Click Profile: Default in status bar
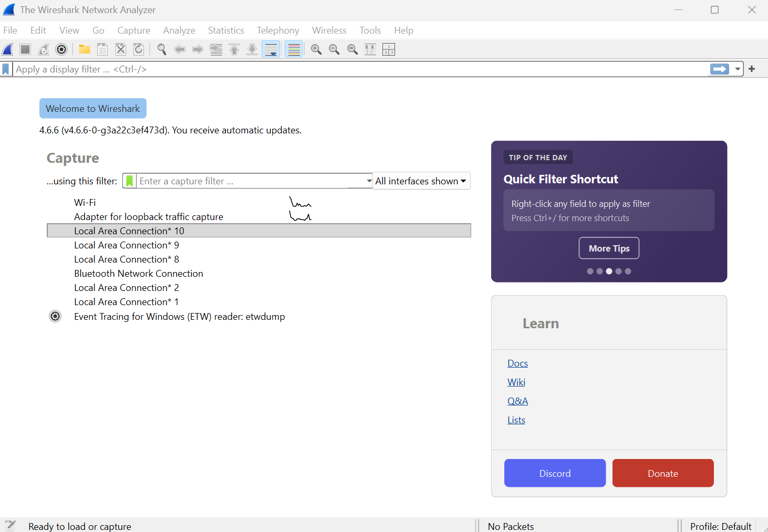The width and height of the screenshot is (768, 532). click(x=720, y=526)
